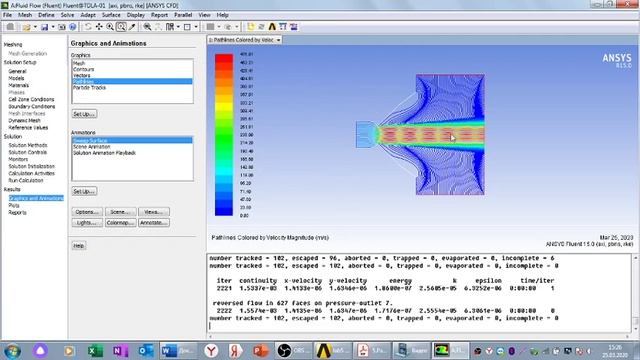Open the Surface menu
The width and height of the screenshot is (640, 360).
[x=111, y=15]
